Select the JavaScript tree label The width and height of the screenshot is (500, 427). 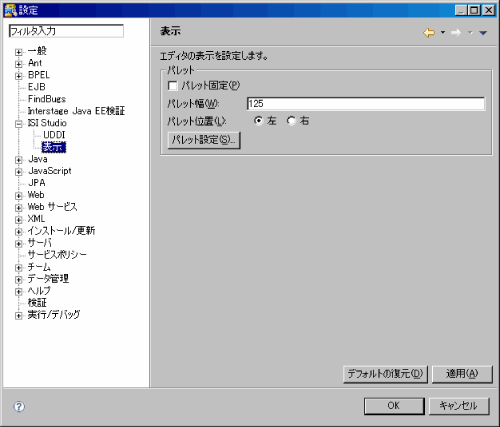(x=50, y=171)
